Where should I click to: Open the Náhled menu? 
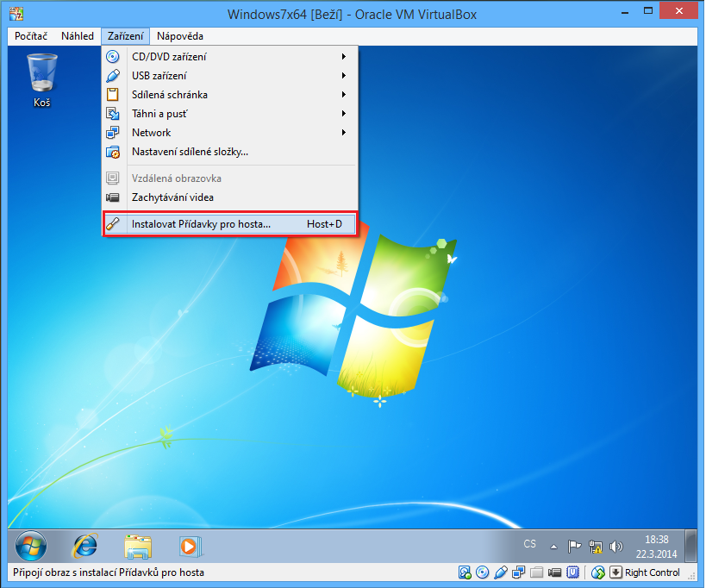coord(78,36)
